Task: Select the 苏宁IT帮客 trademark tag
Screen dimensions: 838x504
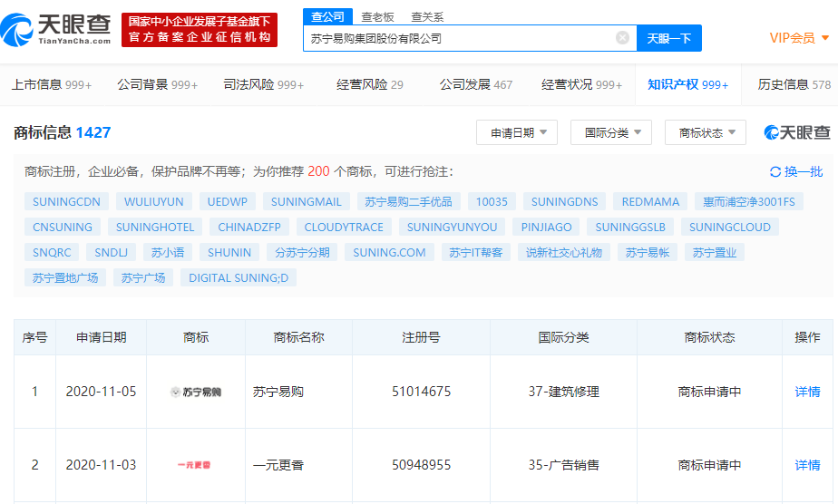Action: (476, 253)
